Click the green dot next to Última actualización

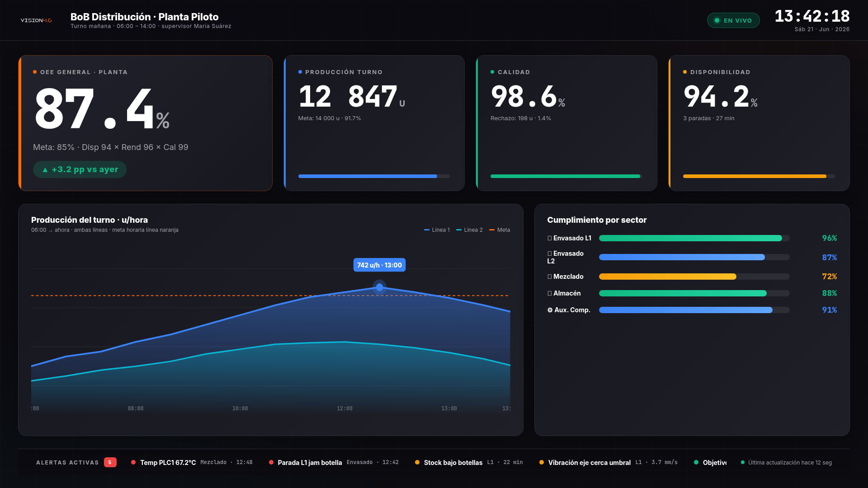click(x=743, y=462)
